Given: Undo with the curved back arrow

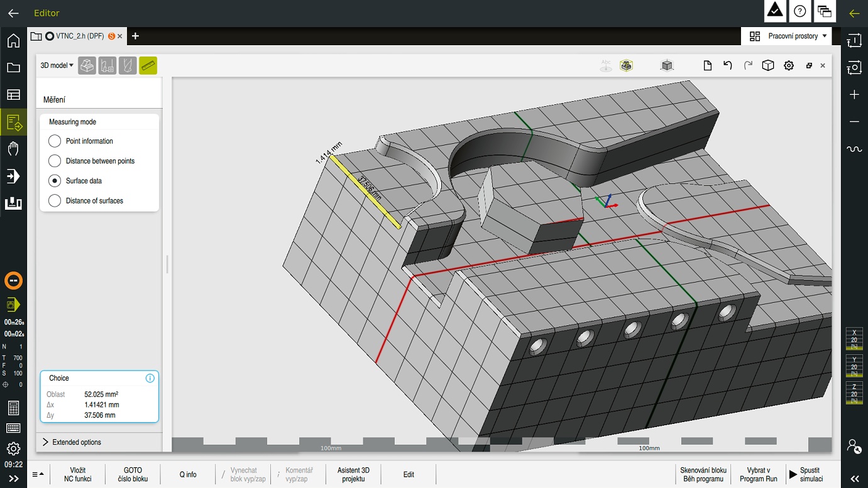Looking at the screenshot, I should [728, 65].
